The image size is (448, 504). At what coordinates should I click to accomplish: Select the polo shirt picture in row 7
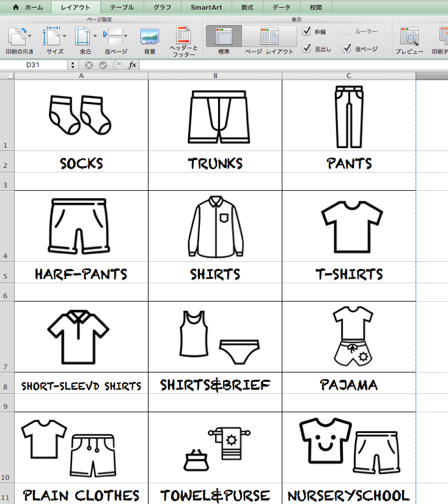tap(78, 337)
